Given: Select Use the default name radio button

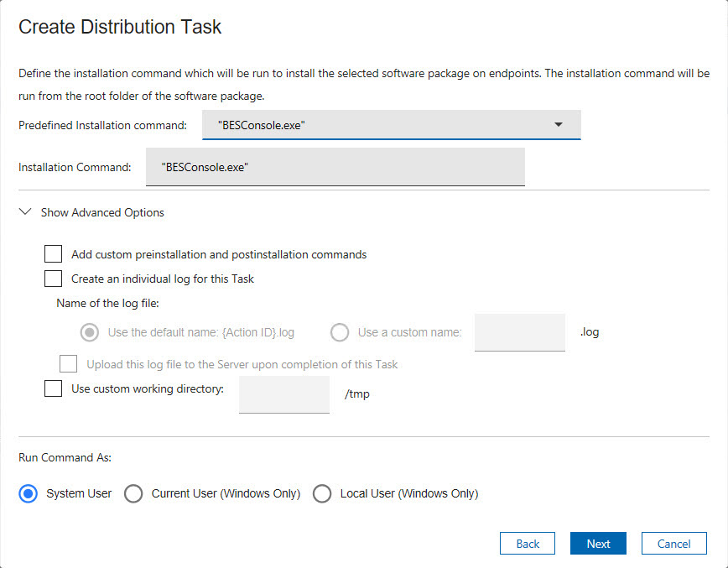Looking at the screenshot, I should (x=89, y=332).
